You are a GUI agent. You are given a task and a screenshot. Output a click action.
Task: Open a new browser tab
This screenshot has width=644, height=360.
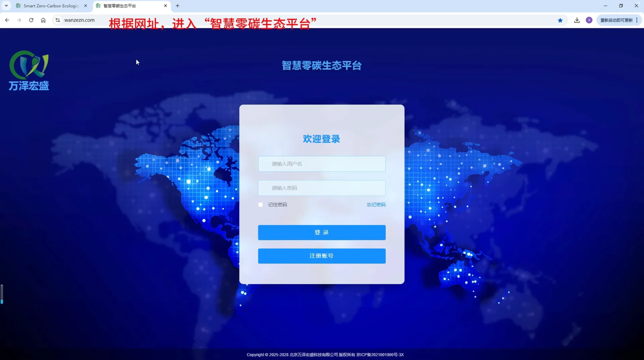(x=177, y=6)
